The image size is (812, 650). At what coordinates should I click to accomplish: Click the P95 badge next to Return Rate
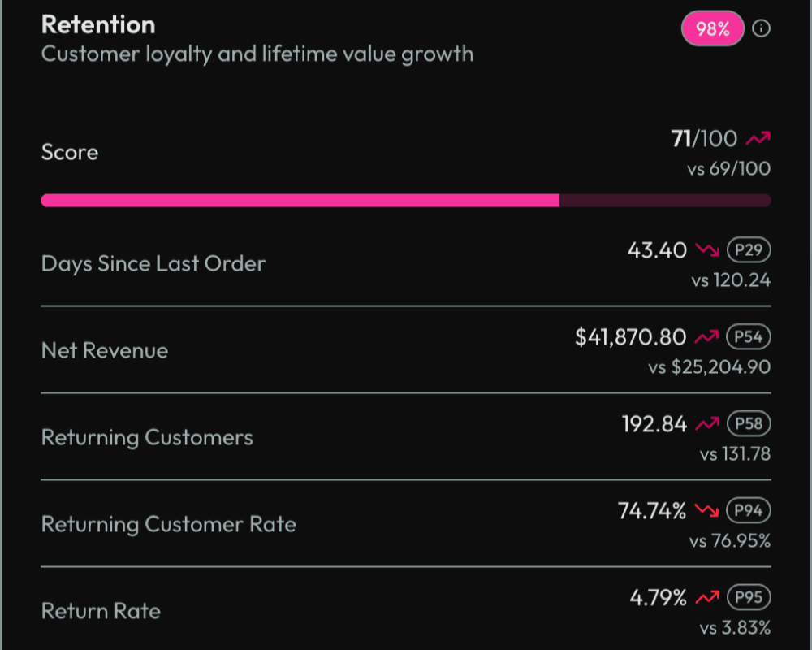748,598
